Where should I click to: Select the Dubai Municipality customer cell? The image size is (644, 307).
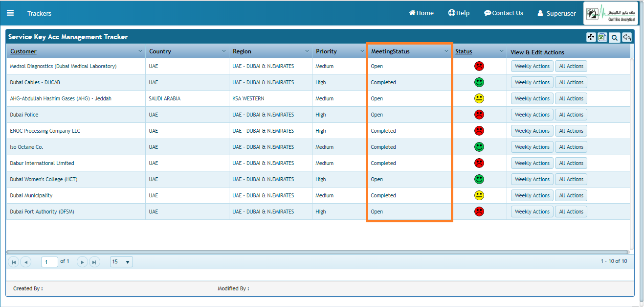tap(76, 195)
